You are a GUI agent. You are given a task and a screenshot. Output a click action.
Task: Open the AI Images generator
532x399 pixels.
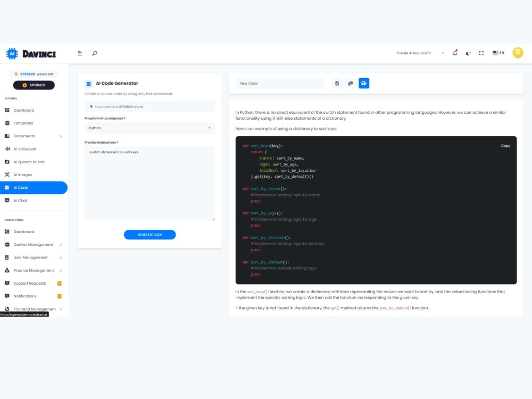click(x=22, y=174)
